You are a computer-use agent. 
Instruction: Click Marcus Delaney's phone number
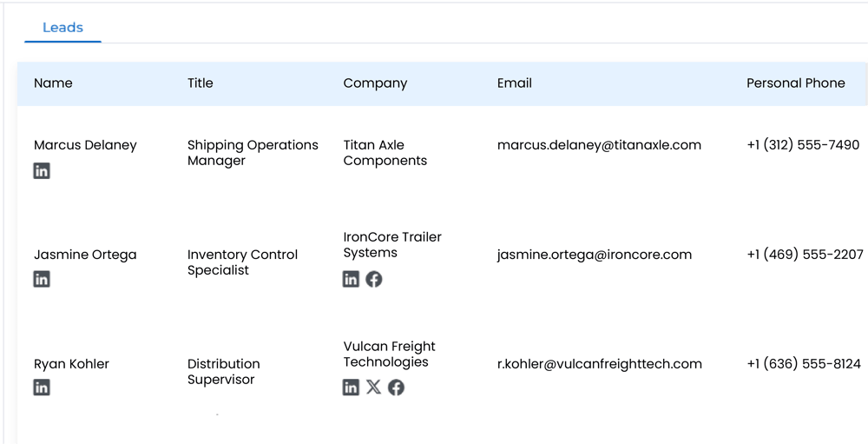(x=803, y=145)
